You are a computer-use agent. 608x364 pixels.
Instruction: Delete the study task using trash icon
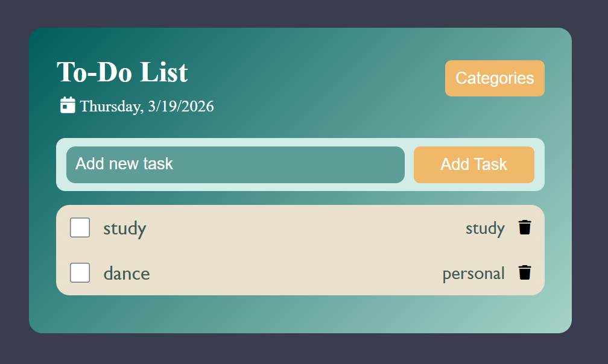pyautogui.click(x=525, y=227)
